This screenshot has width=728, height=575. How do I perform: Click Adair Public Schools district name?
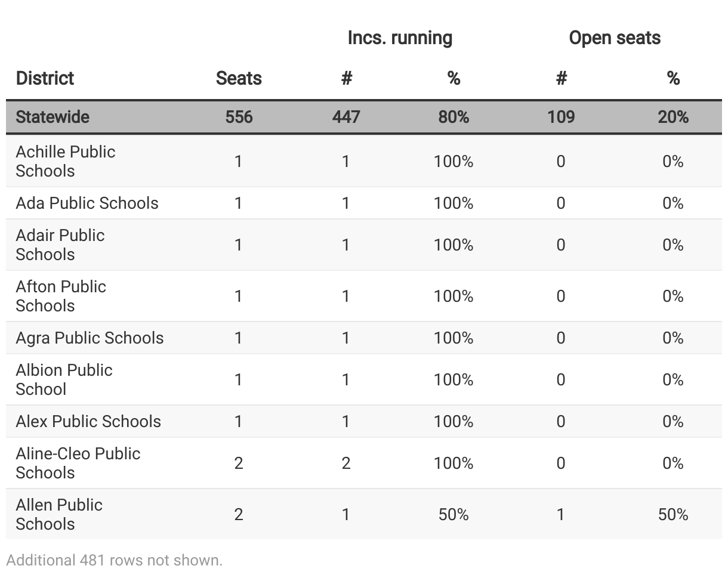tap(60, 245)
